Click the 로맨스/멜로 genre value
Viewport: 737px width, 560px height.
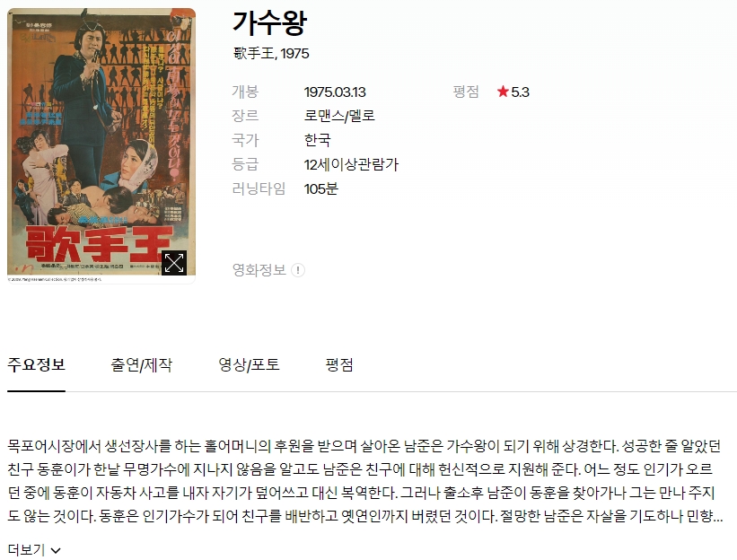click(x=339, y=116)
